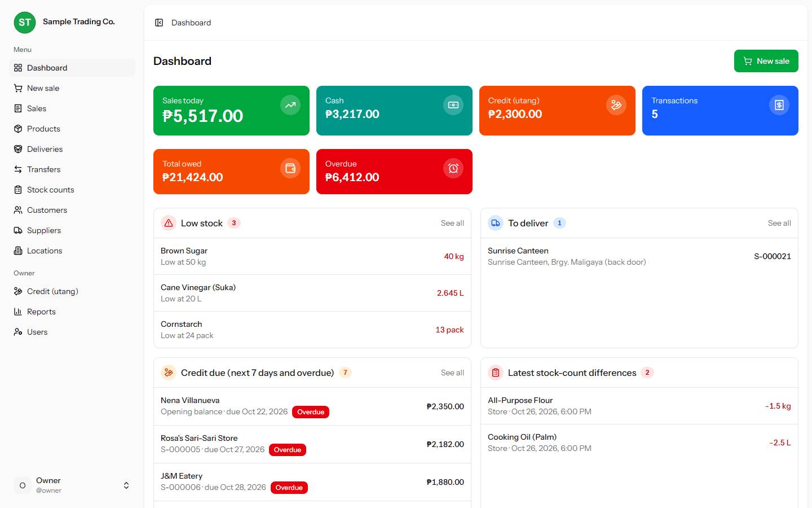The height and width of the screenshot is (508, 812).
Task: Open Credit (utang) under Owner menu
Action: tap(72, 291)
